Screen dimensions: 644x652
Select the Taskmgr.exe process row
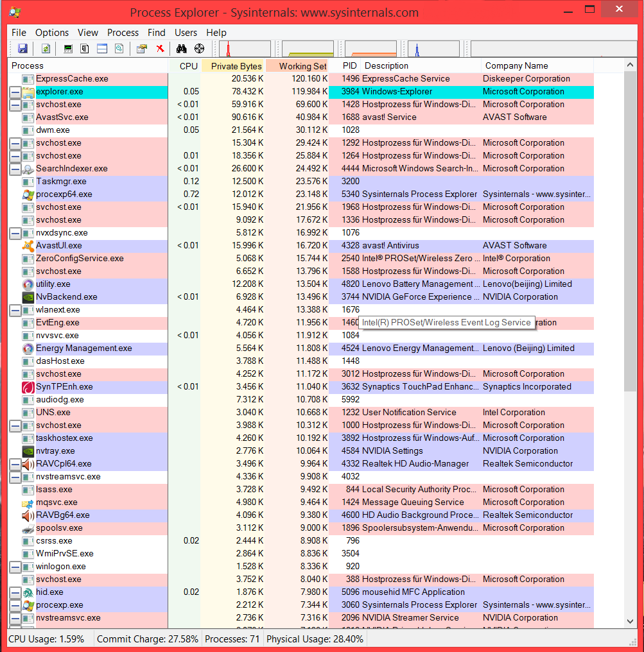point(301,182)
